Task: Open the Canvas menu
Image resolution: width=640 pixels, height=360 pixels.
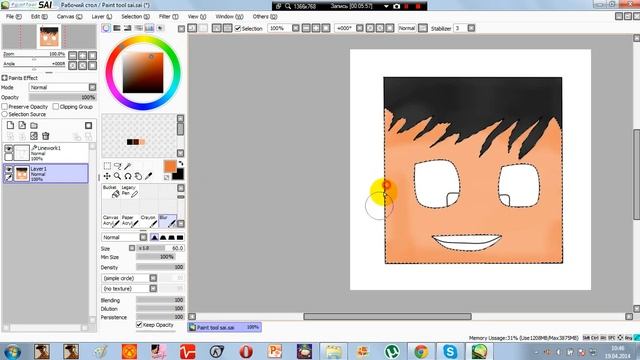Action: pyautogui.click(x=69, y=16)
